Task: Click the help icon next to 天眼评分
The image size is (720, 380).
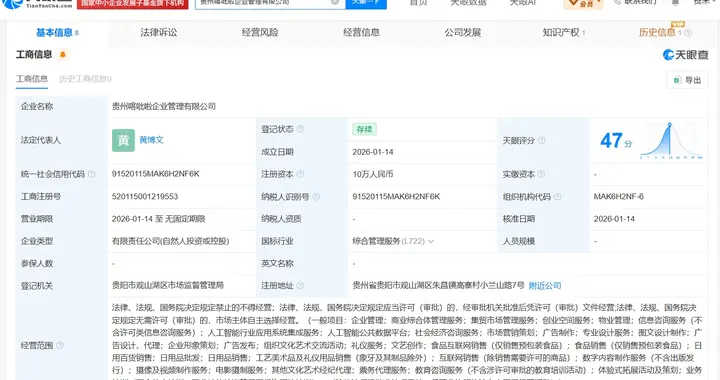Action: click(x=542, y=140)
